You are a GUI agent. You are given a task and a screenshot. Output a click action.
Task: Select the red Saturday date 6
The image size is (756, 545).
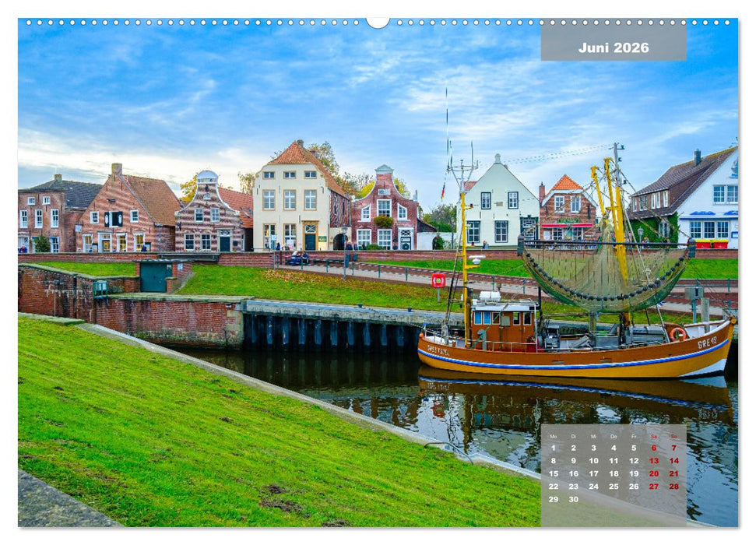653,448
